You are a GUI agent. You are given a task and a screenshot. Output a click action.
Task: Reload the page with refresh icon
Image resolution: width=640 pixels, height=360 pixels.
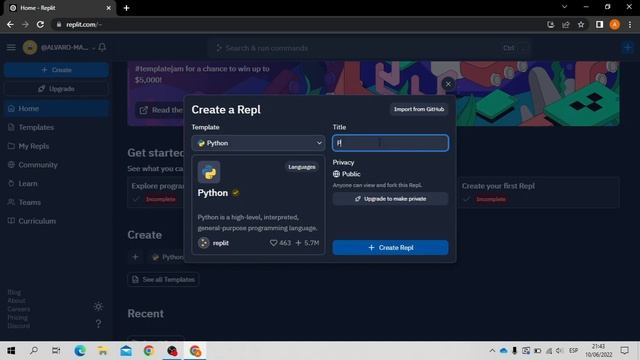(40, 24)
